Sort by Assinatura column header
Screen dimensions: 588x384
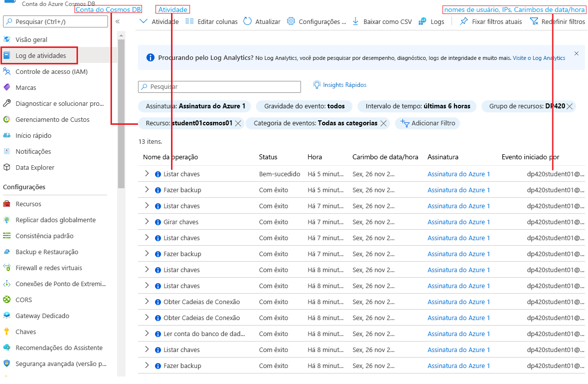(x=443, y=157)
